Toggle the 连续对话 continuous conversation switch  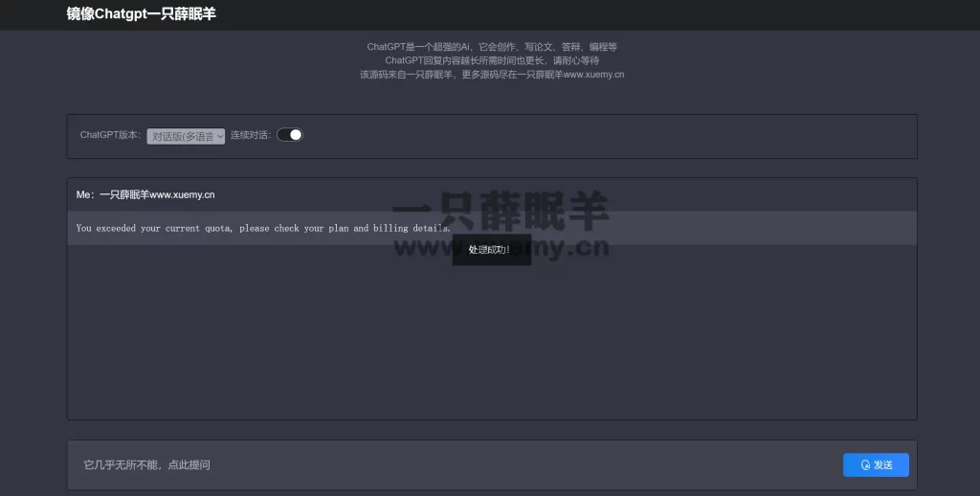pos(290,135)
